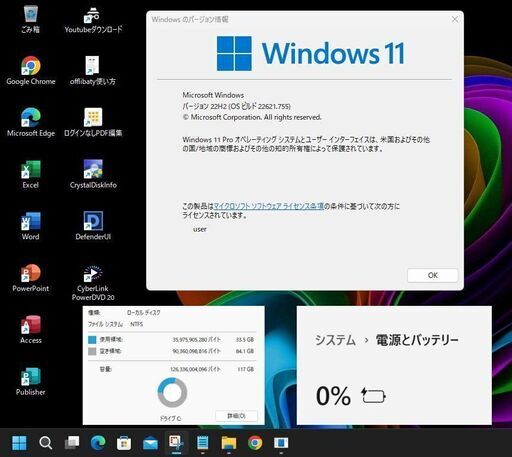This screenshot has width=512, height=457.
Task: Click the 117 GB capacity value
Action: point(246,369)
